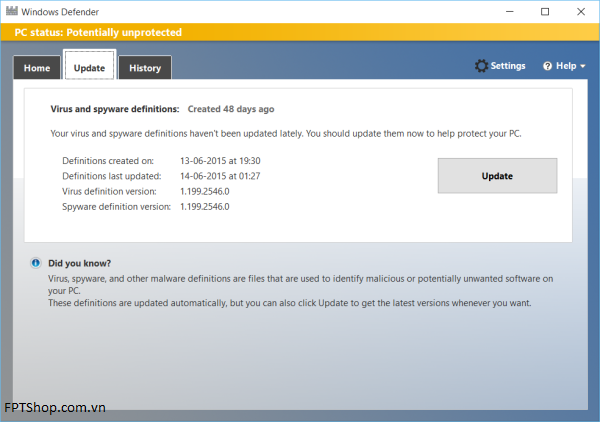600x422 pixels.
Task: Click the large Update button
Action: pyautogui.click(x=497, y=176)
